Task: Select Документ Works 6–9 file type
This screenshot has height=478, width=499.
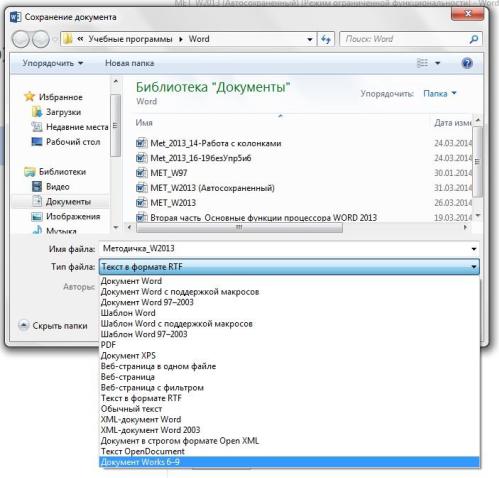Action: pos(289,462)
